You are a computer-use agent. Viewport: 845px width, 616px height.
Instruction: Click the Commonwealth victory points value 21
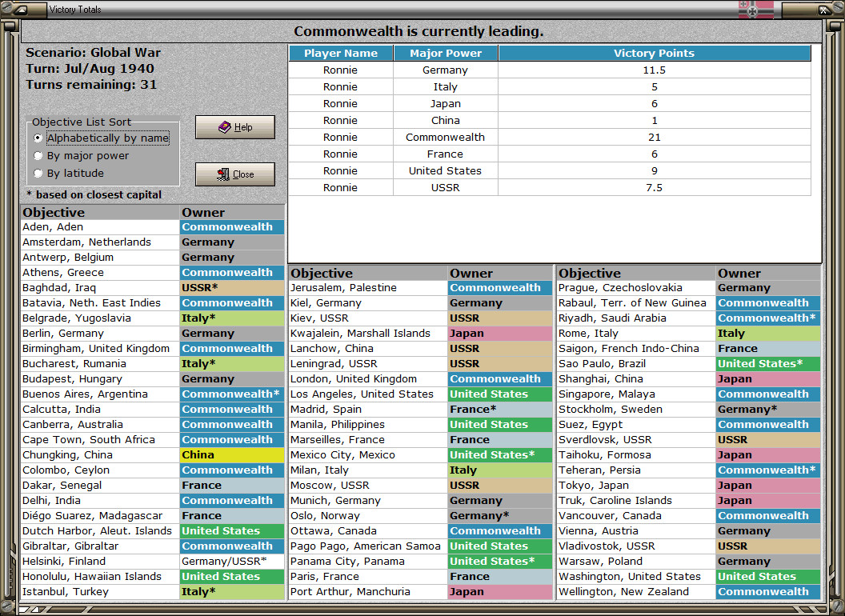[655, 137]
